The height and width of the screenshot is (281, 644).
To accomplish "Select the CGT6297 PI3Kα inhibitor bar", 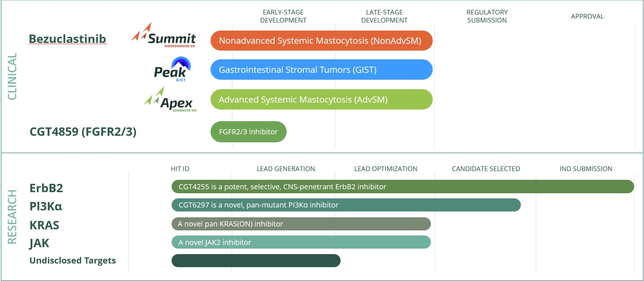I will [x=346, y=205].
